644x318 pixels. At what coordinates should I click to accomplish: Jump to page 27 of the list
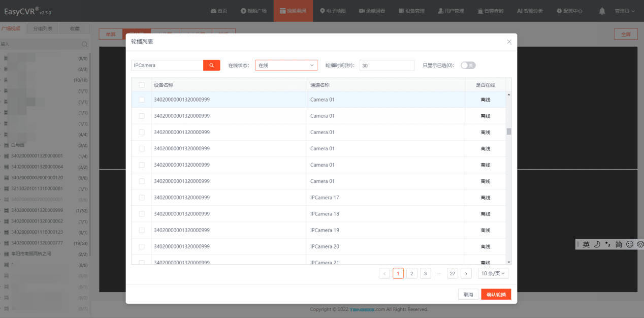pyautogui.click(x=453, y=273)
